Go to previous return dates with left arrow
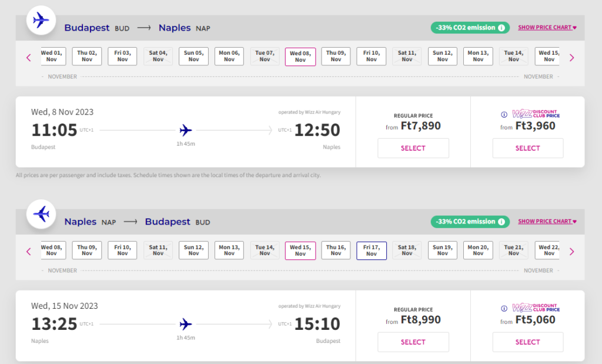 click(28, 252)
